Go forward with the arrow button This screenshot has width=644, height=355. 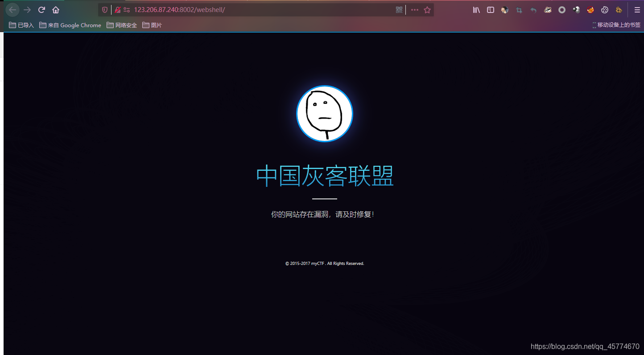coord(27,10)
